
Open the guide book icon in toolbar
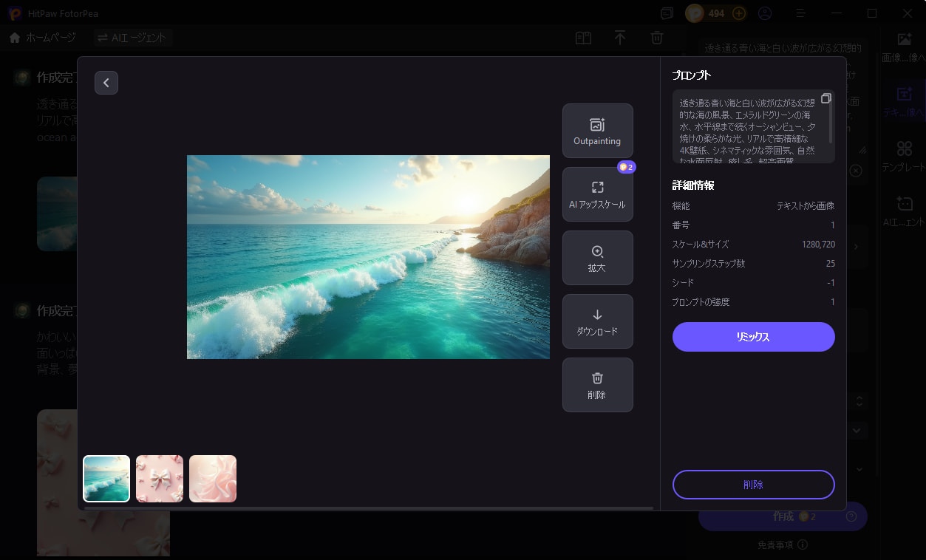click(583, 38)
